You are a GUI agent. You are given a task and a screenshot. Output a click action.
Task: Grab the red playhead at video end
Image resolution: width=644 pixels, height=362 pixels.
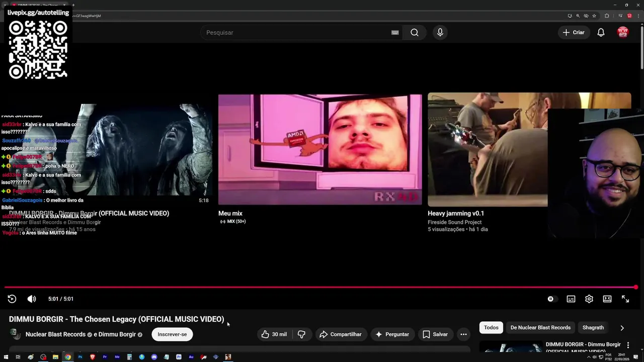[636, 288]
